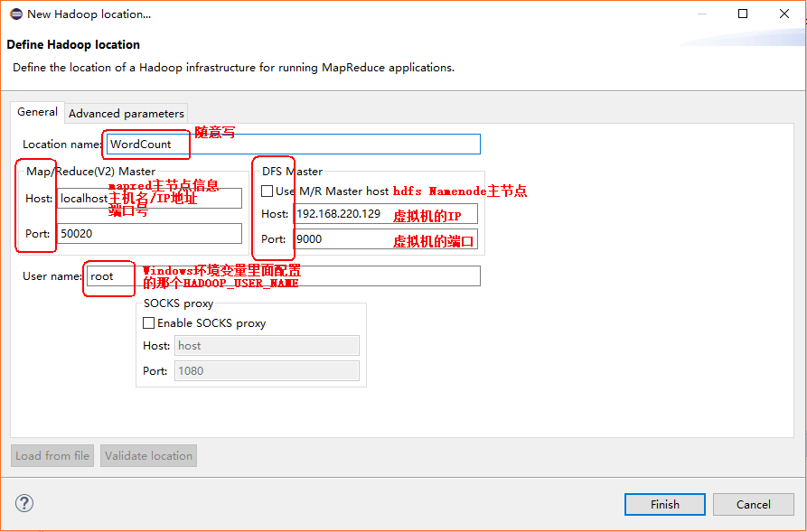Click the Finish button
This screenshot has height=532, width=807.
coord(664,504)
